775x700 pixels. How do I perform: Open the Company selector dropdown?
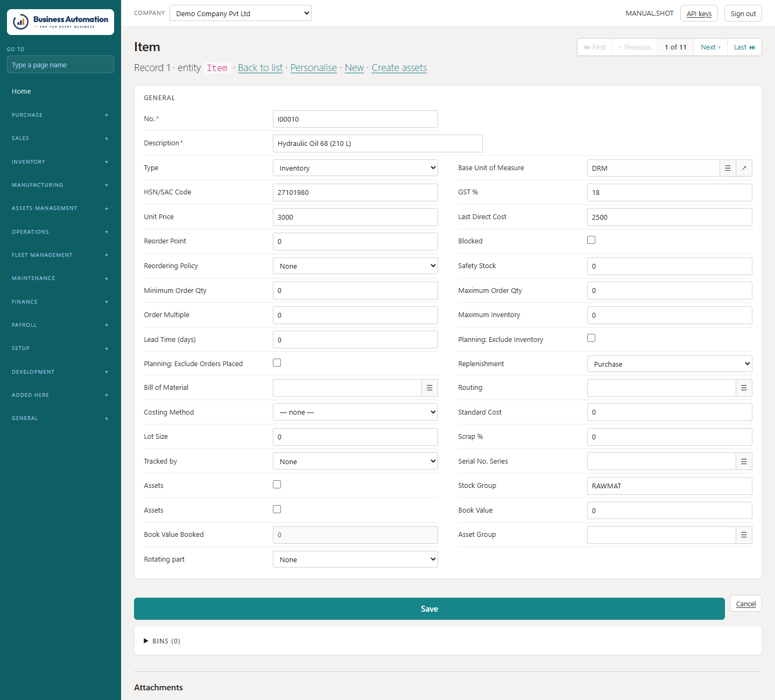pyautogui.click(x=241, y=13)
